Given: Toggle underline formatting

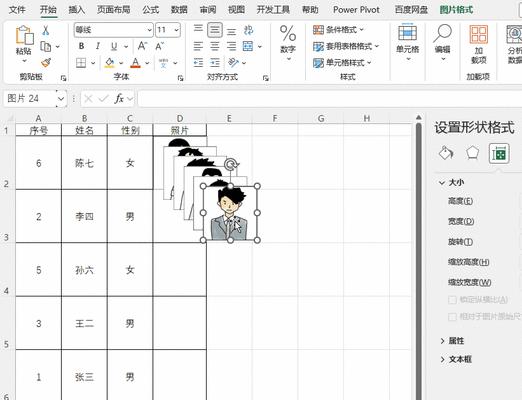Looking at the screenshot, I should click(114, 46).
